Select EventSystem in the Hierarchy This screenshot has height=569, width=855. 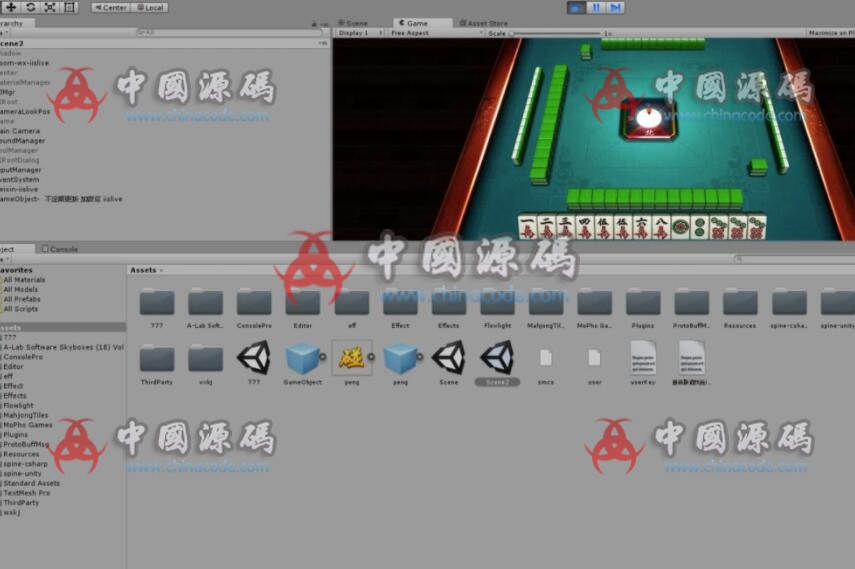tap(19, 179)
